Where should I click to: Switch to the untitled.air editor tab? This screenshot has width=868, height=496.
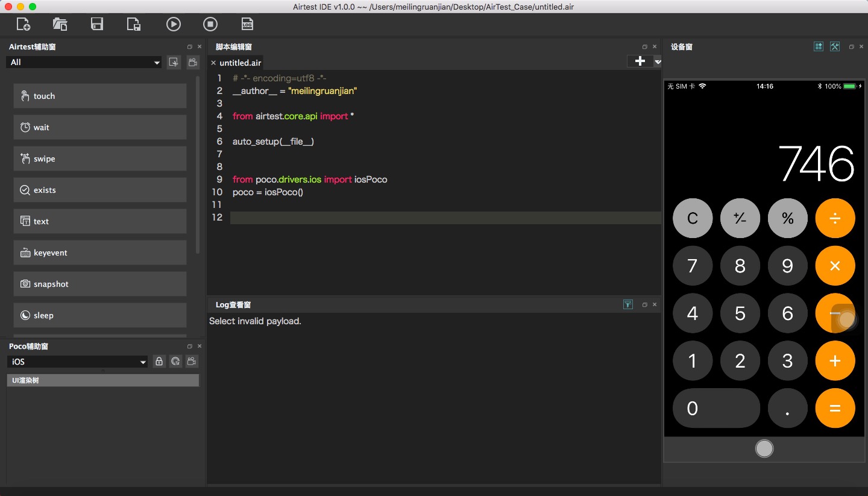pyautogui.click(x=240, y=63)
